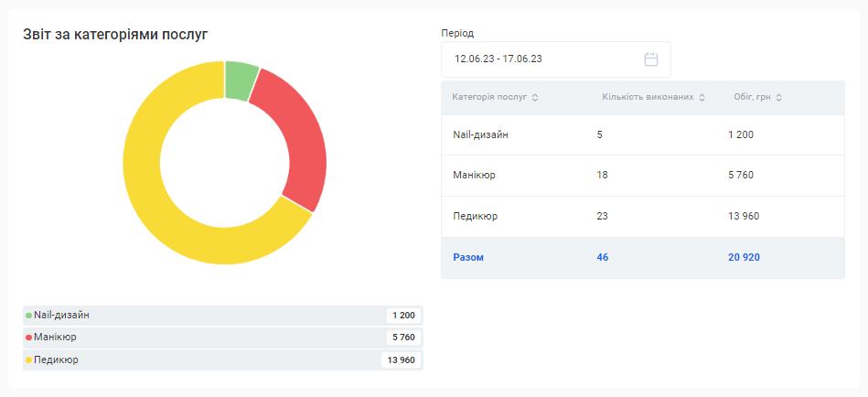This screenshot has height=397, width=868.
Task: Click the Разом total row
Action: coord(642,258)
